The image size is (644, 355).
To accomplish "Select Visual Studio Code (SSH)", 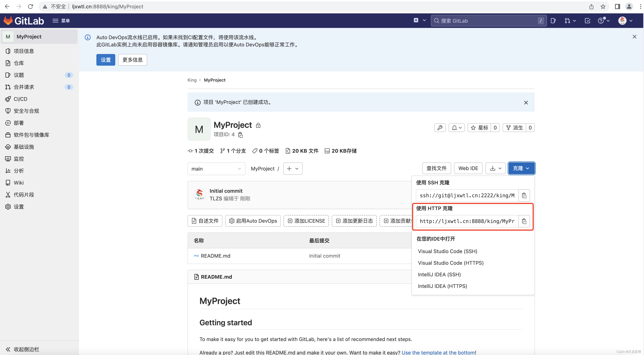I will 448,251.
